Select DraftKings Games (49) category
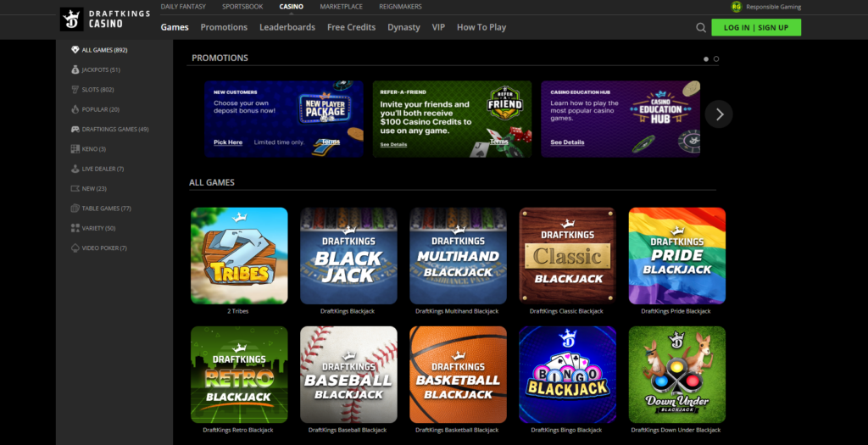The image size is (868, 445). [115, 129]
